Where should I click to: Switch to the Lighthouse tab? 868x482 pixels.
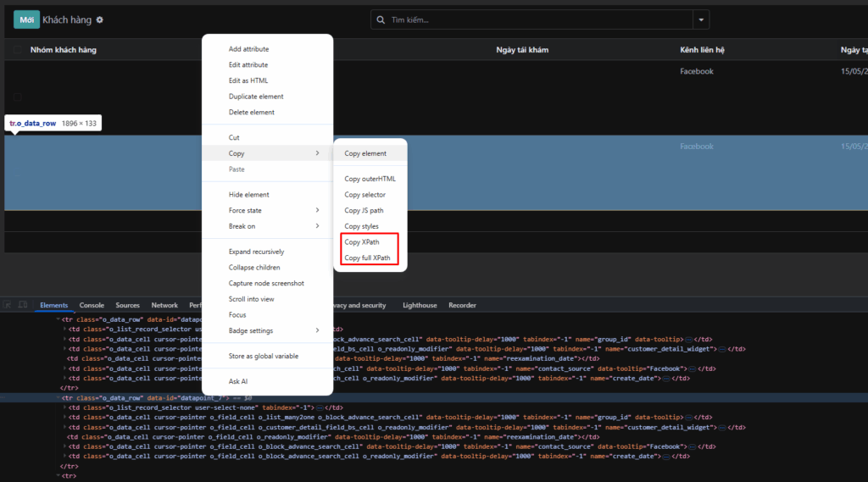point(420,306)
